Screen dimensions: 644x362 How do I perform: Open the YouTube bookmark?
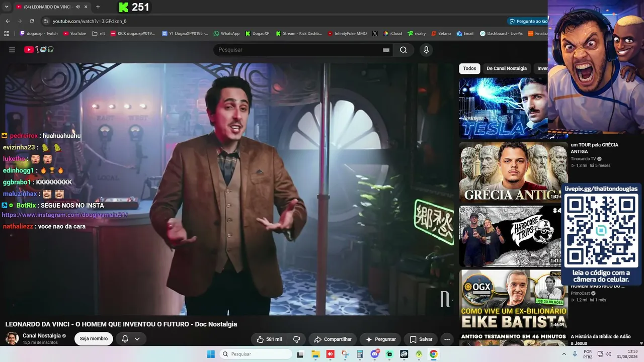pyautogui.click(x=74, y=34)
